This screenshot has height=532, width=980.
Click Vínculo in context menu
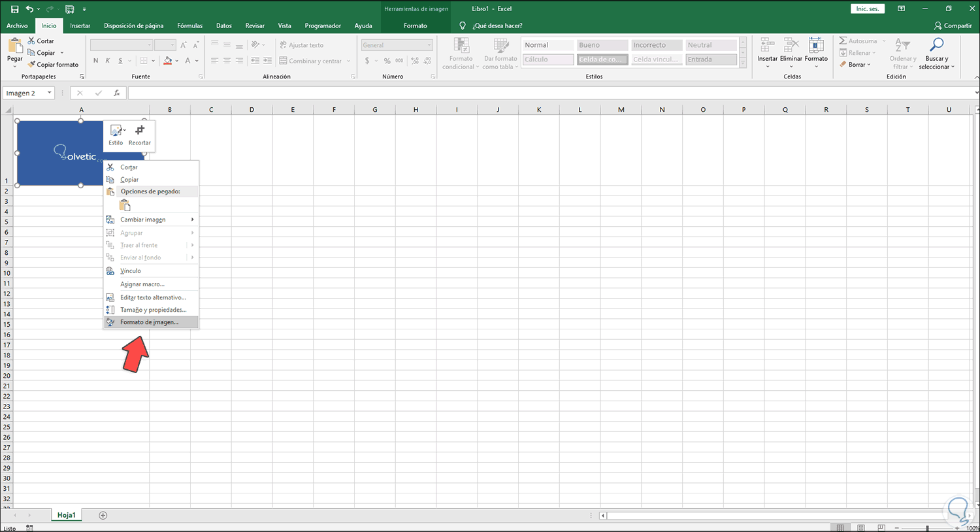coord(151,271)
